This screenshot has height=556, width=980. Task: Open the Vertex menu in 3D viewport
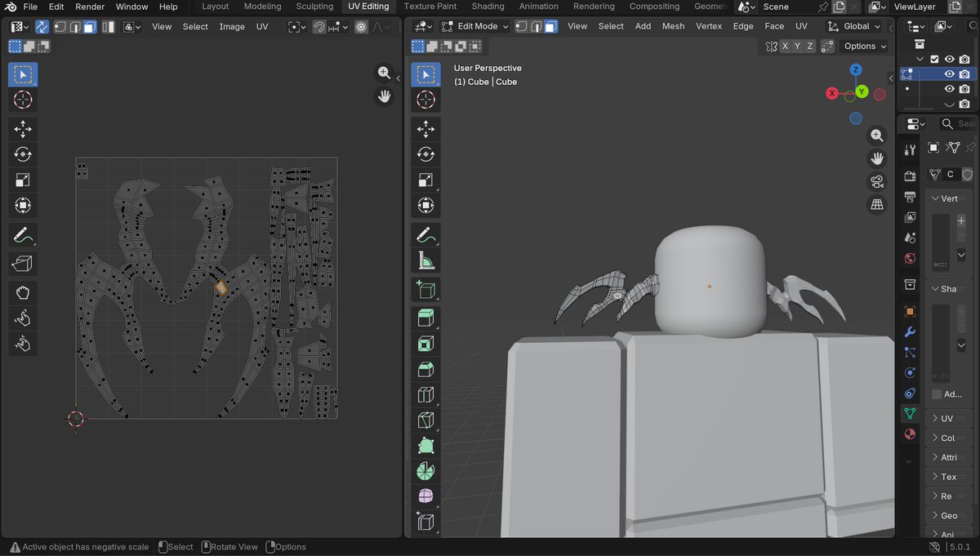709,26
